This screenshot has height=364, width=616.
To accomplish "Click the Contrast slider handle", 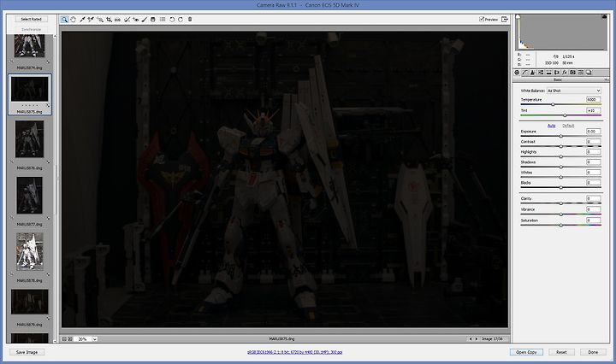I will point(561,146).
